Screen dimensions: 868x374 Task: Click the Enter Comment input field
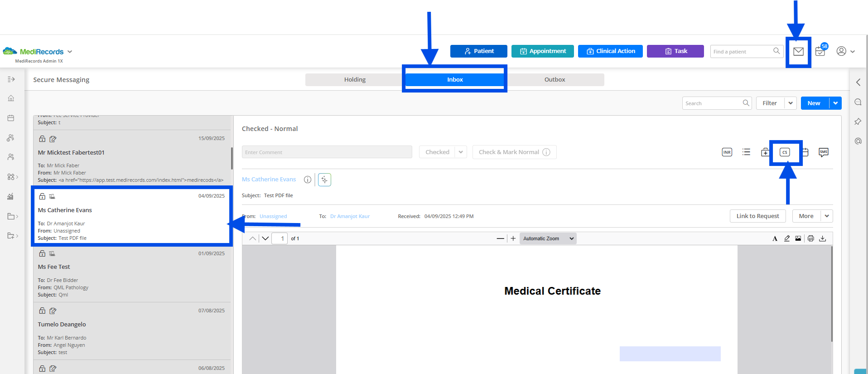point(327,152)
